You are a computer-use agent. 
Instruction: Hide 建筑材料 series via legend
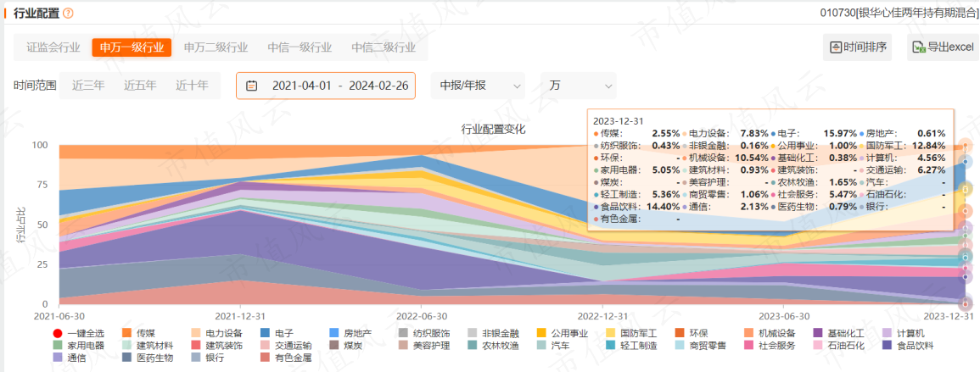click(147, 345)
